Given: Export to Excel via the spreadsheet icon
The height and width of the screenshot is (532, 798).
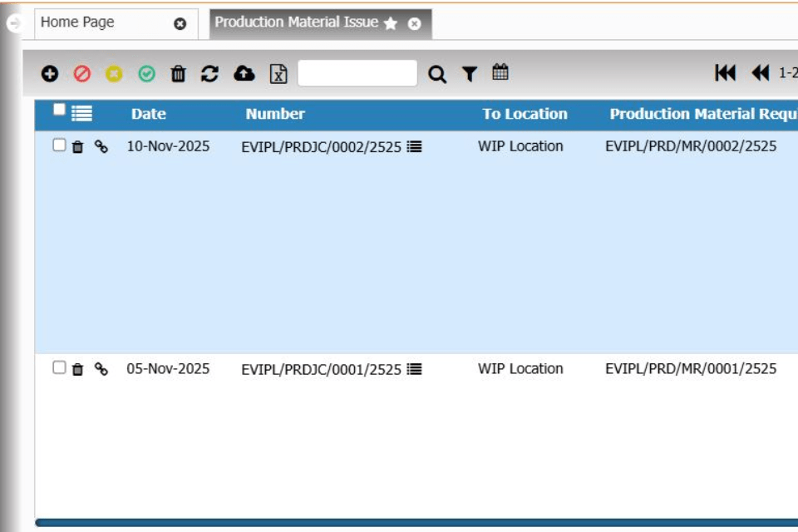Looking at the screenshot, I should click(x=278, y=74).
